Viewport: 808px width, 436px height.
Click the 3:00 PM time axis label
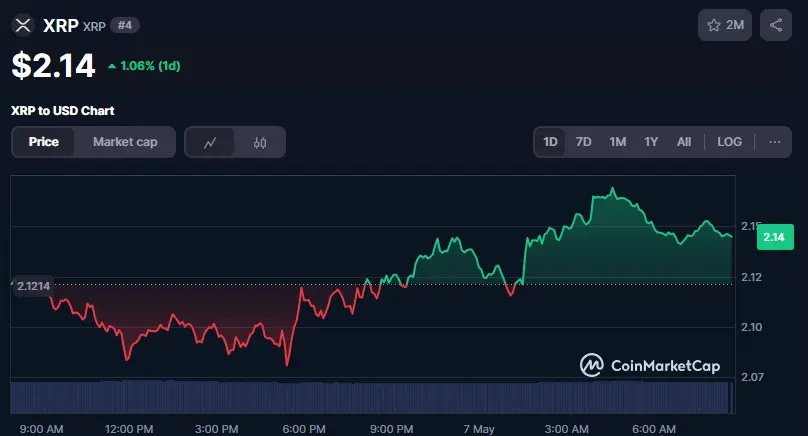tap(216, 429)
